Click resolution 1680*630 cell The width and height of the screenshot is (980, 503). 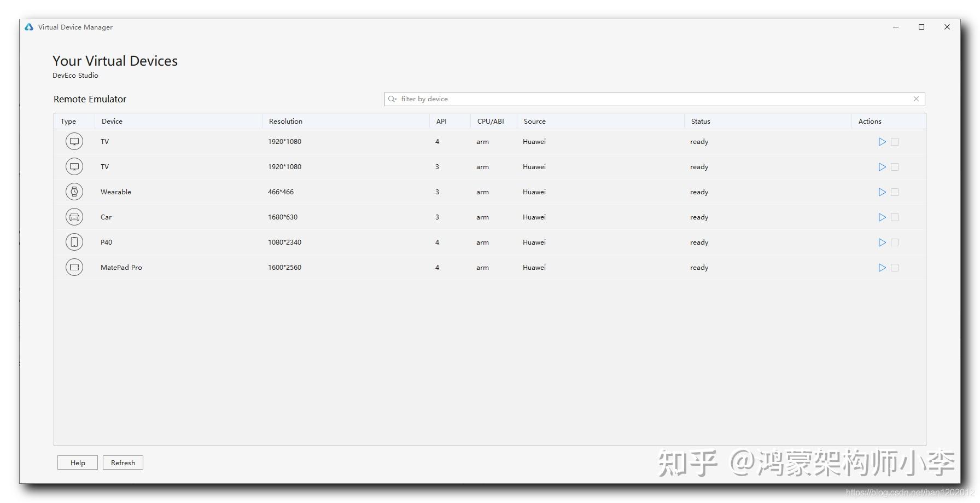283,217
